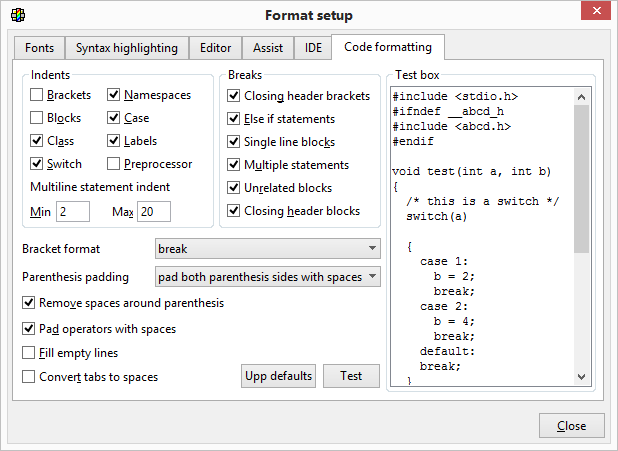Close the Format setup window
The height and width of the screenshot is (451, 618).
(x=594, y=13)
